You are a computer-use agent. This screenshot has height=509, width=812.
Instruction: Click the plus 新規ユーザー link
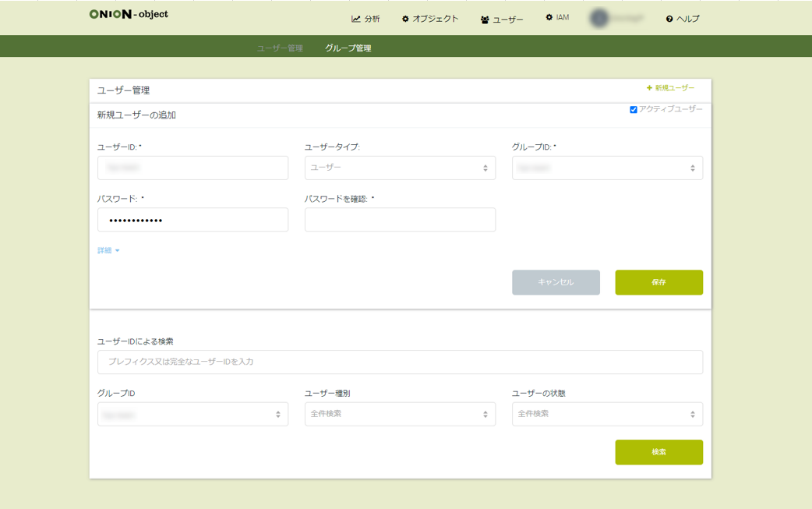[x=670, y=88]
